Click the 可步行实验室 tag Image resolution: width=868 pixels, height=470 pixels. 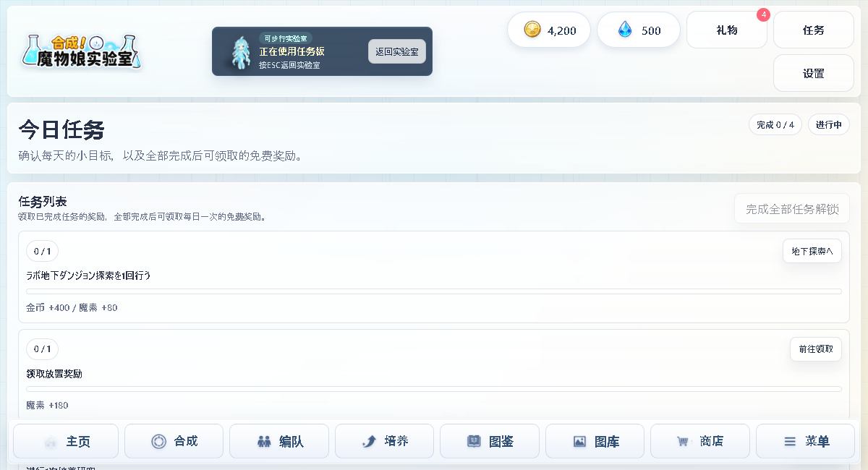(286, 38)
